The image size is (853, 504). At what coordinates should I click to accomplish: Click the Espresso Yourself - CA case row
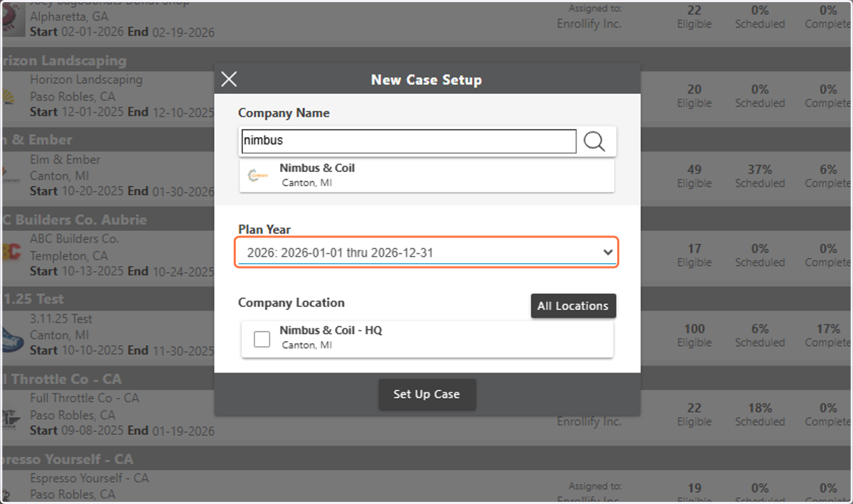click(426, 486)
